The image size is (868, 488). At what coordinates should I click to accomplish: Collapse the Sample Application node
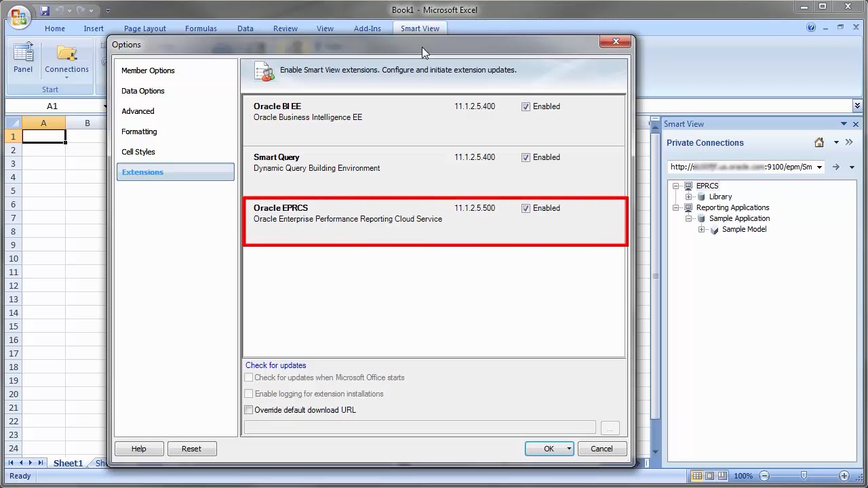tap(689, 218)
